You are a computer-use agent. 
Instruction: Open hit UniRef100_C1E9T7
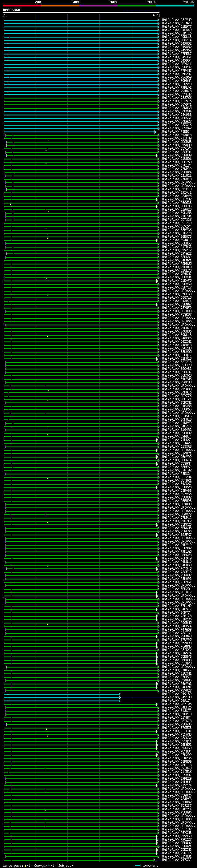tap(177, 26)
